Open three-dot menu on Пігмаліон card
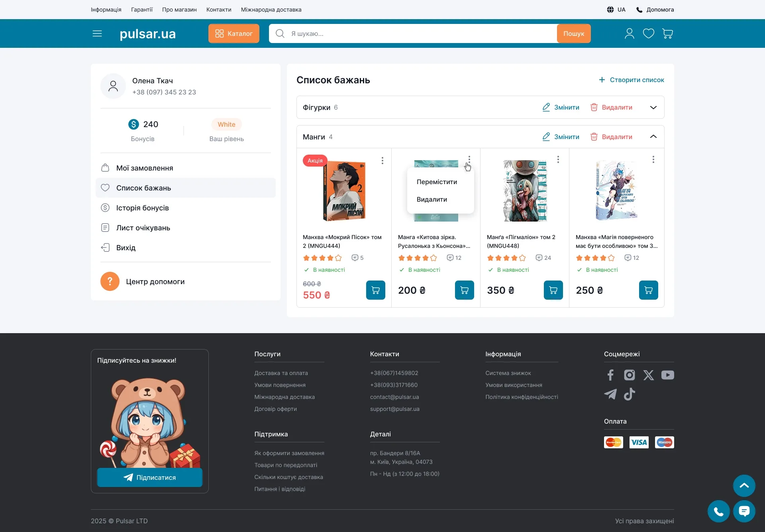The image size is (765, 532). coord(558,159)
